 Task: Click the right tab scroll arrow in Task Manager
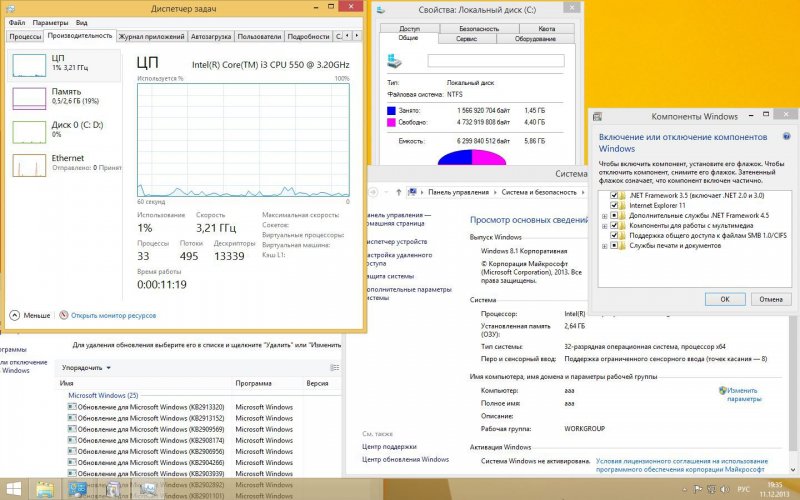click(356, 36)
